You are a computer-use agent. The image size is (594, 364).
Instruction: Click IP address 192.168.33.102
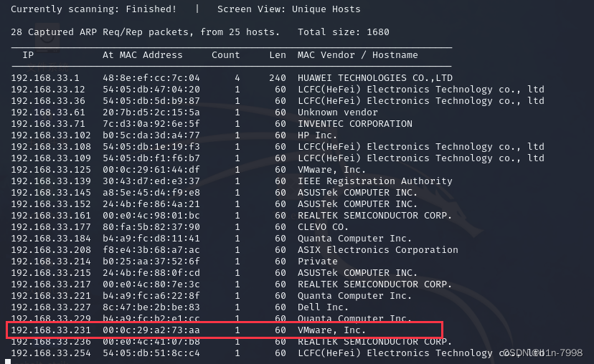tap(51, 135)
